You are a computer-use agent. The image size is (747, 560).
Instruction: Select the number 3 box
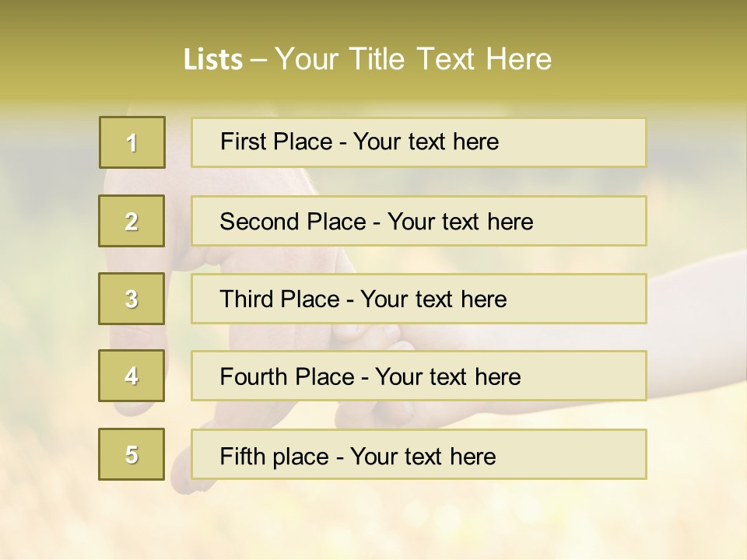click(x=132, y=299)
